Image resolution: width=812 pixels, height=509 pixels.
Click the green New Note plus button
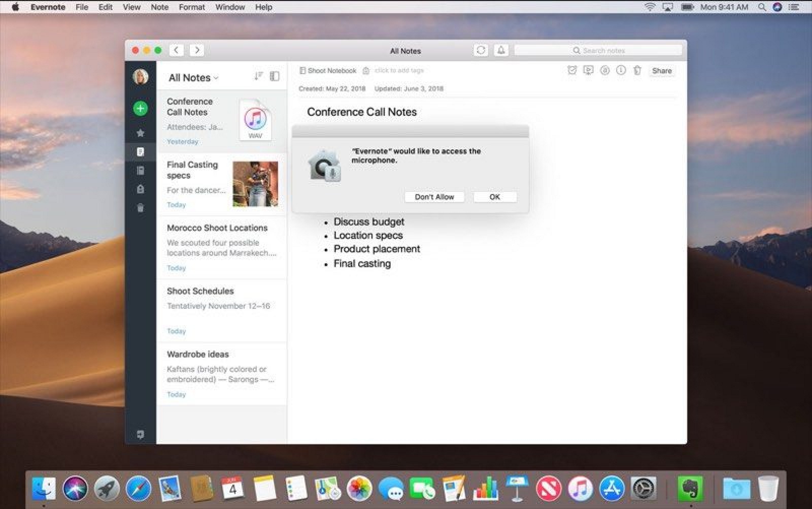point(141,108)
